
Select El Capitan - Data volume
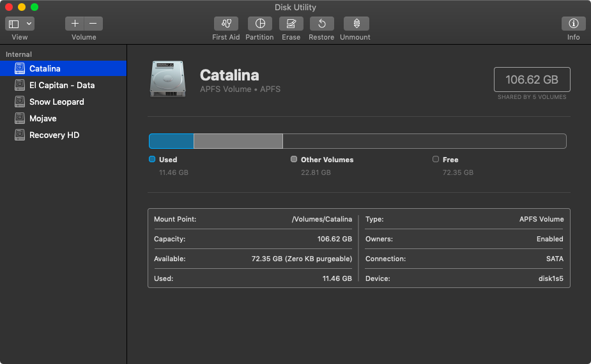(x=63, y=85)
